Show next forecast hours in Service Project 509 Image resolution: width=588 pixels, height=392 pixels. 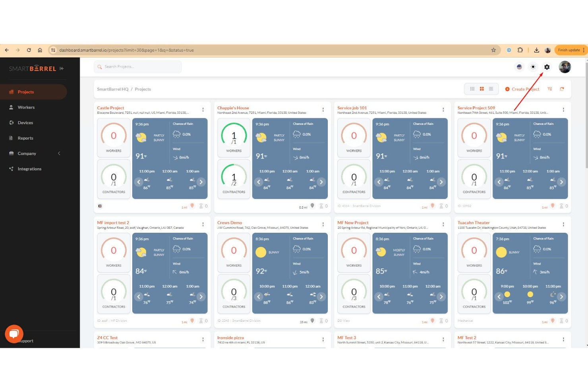click(561, 182)
